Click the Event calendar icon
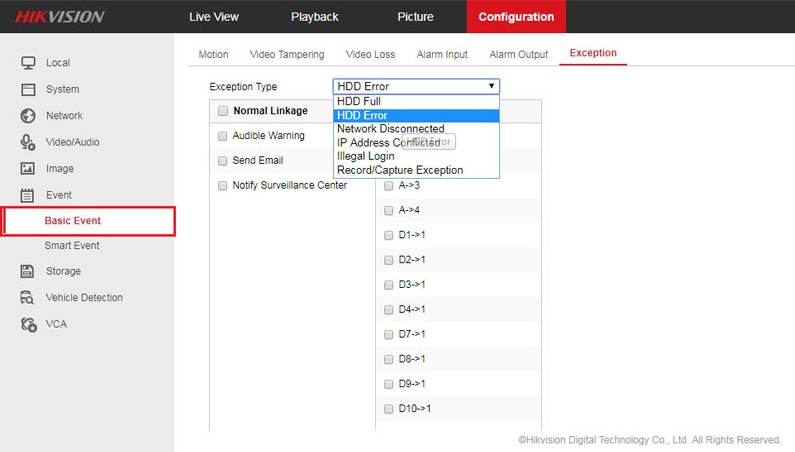The width and height of the screenshot is (795, 452). 27,195
